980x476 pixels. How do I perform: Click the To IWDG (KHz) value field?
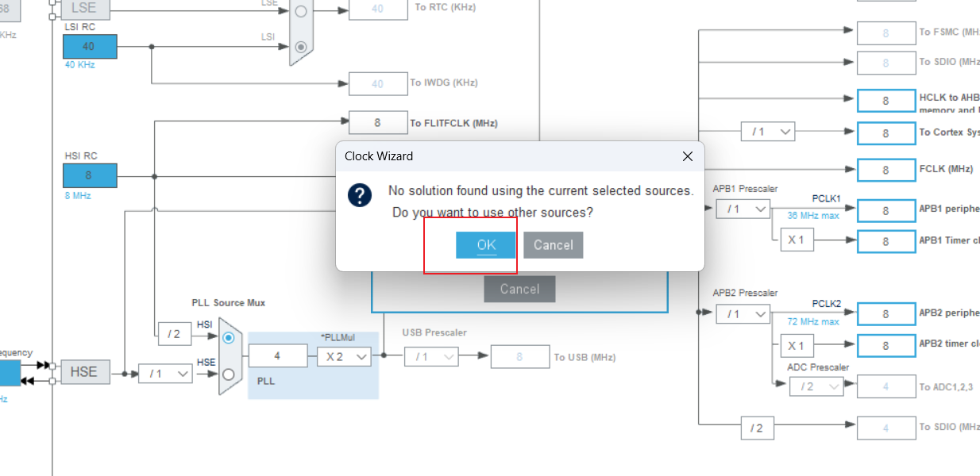tap(378, 83)
